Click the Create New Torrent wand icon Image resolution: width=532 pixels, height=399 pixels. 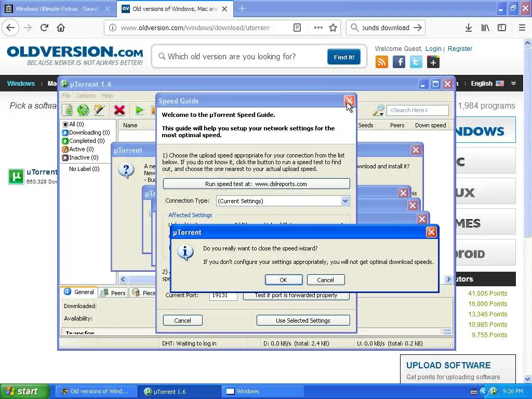99,110
